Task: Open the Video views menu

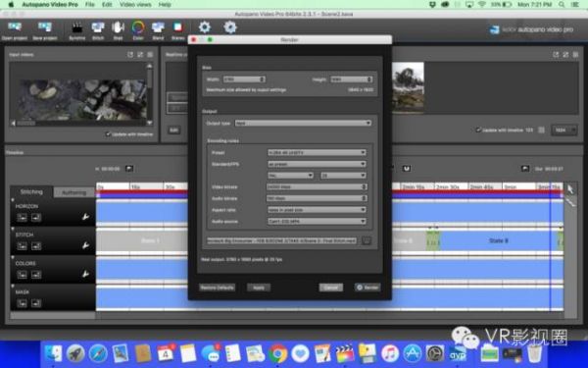Action: point(135,5)
